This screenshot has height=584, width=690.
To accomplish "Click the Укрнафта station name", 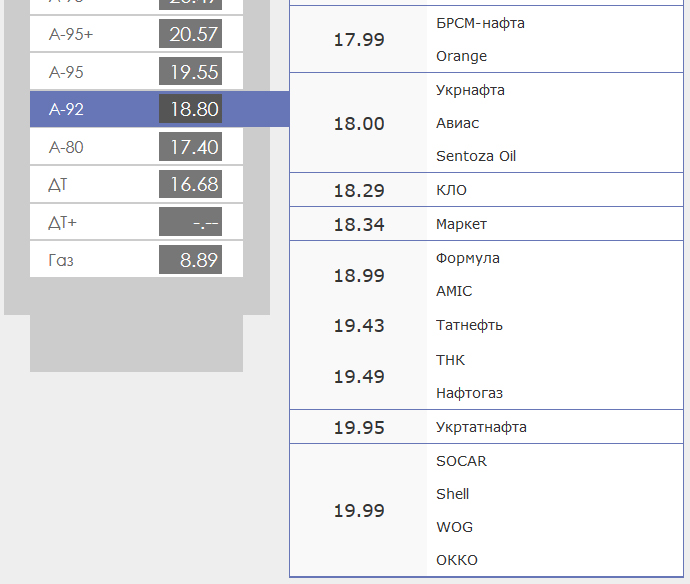I will (x=470, y=90).
